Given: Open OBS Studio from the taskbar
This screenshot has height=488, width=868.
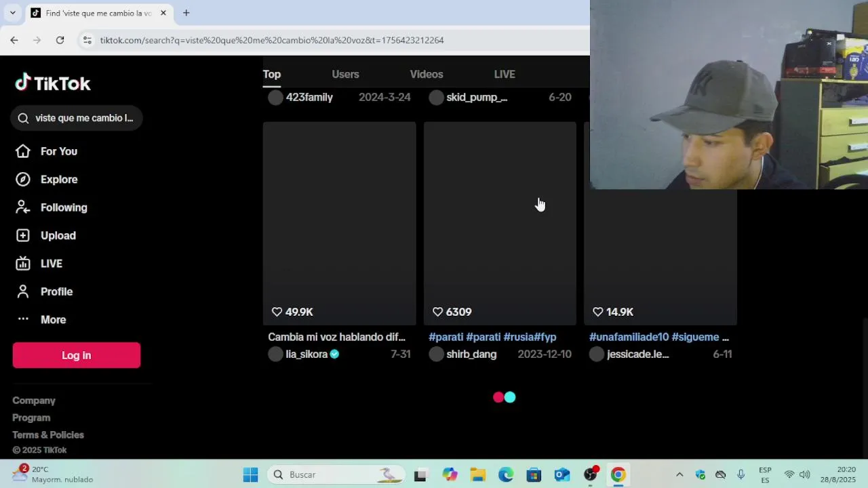Looking at the screenshot, I should click(x=591, y=474).
